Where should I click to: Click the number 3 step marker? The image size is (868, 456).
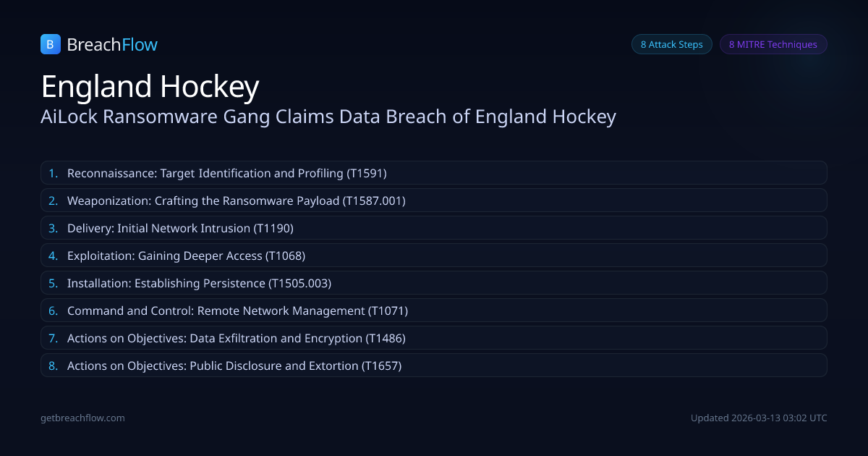(x=53, y=228)
